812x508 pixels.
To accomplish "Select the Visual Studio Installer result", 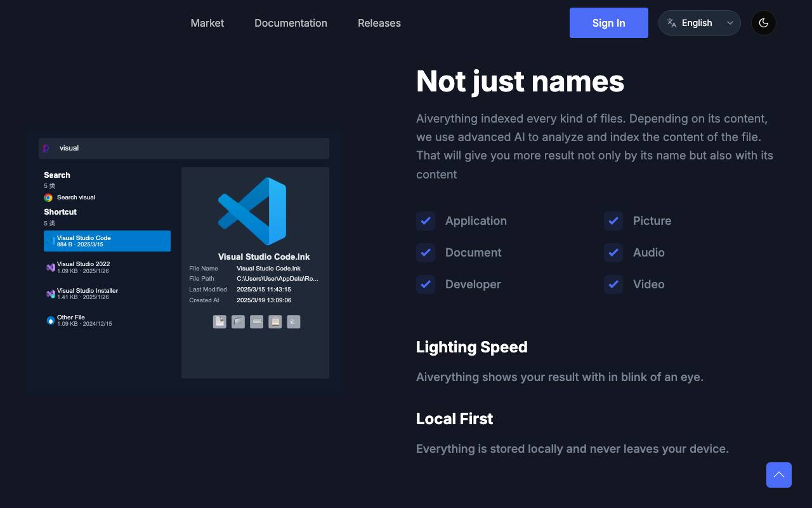I will pos(107,294).
